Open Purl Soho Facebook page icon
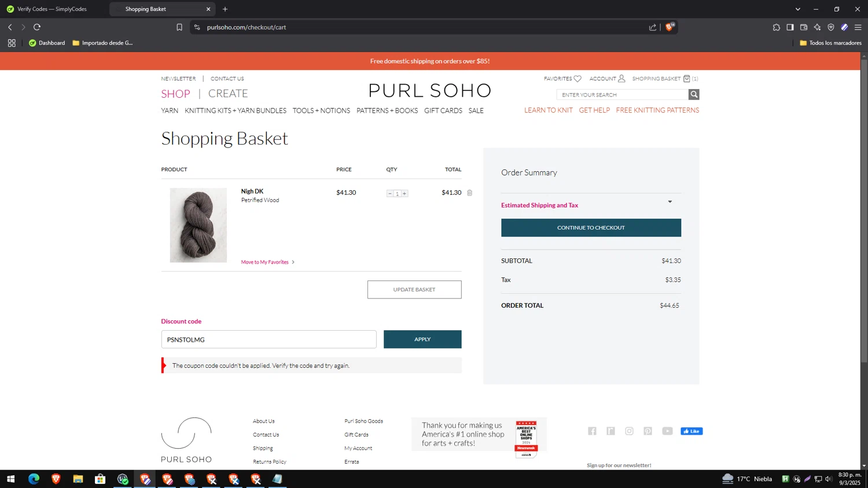This screenshot has width=868, height=488. coord(592,431)
